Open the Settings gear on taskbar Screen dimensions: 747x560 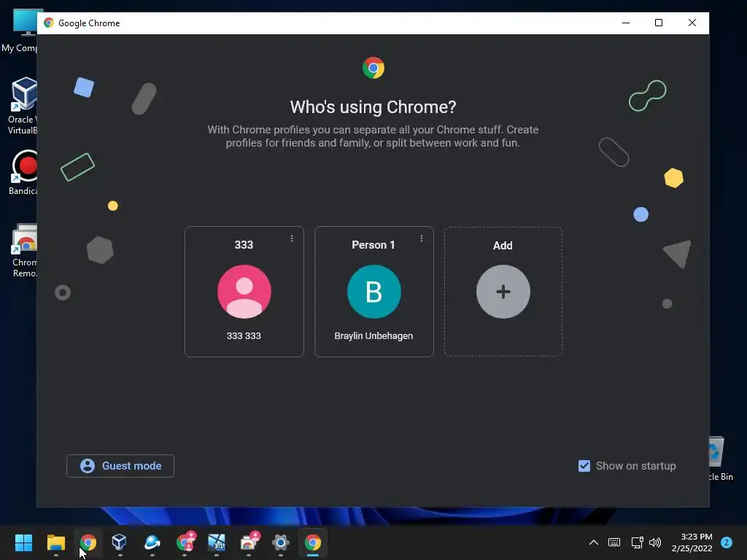281,542
